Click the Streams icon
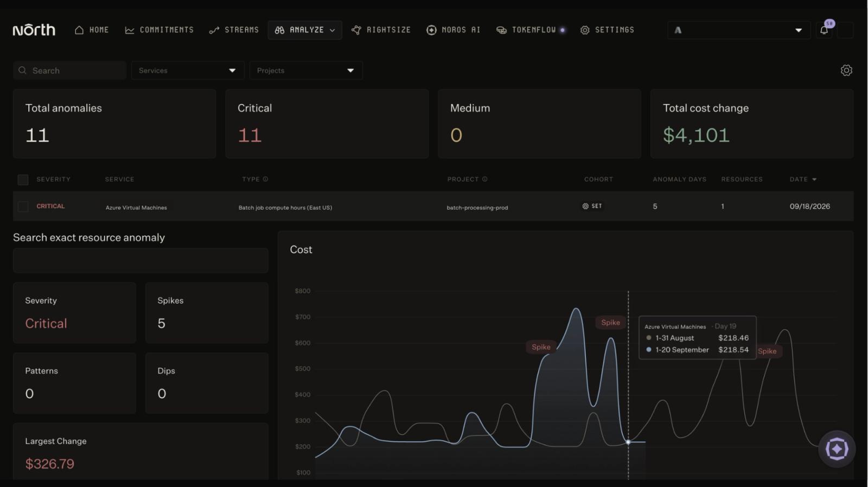The image size is (868, 487). pyautogui.click(x=214, y=30)
